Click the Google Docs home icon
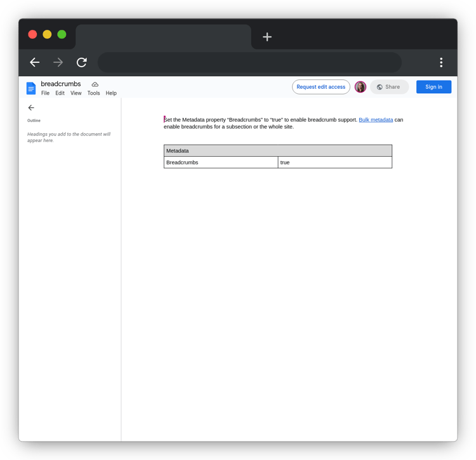 pyautogui.click(x=31, y=88)
